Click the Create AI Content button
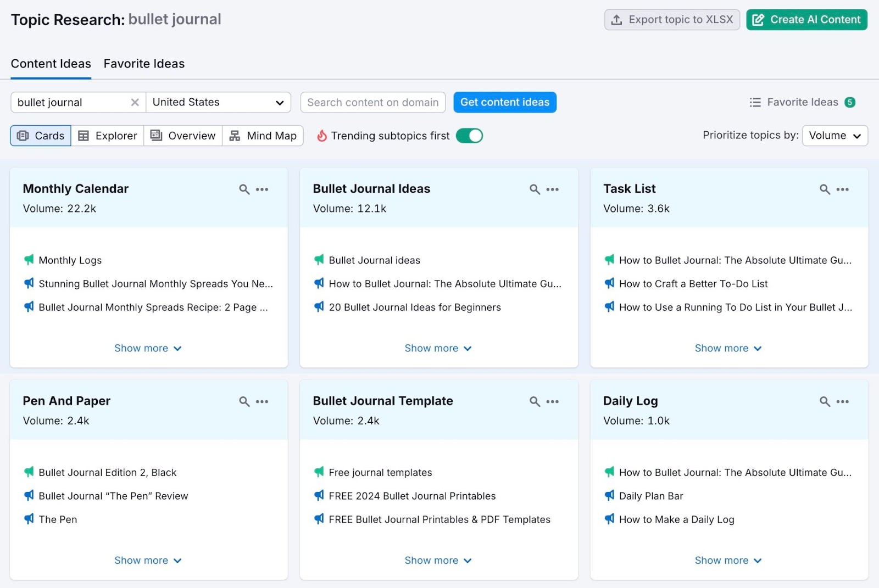 pos(806,19)
